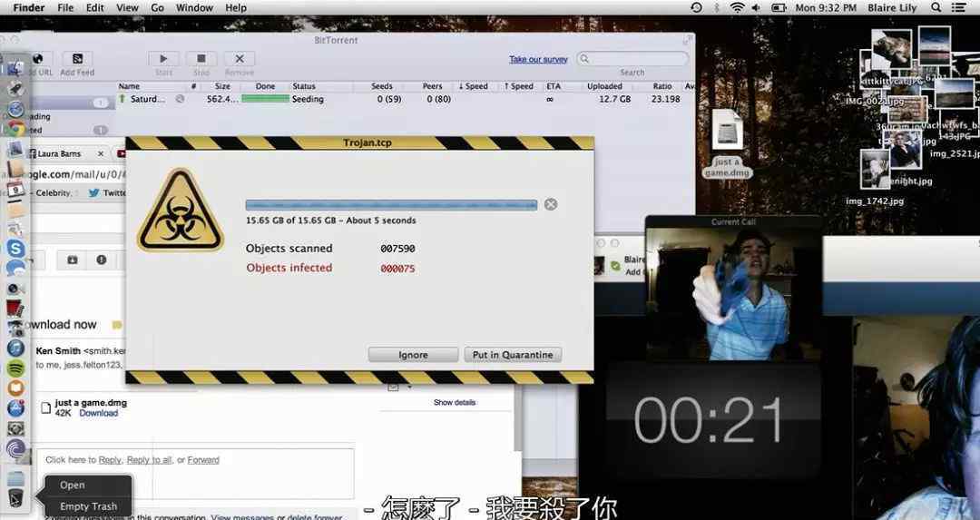980x520 pixels.
Task: Click the Current Call video thumbnail
Action: (x=733, y=293)
